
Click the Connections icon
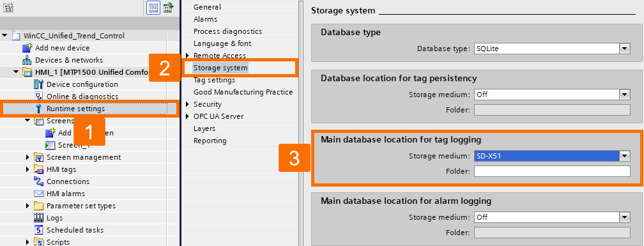click(38, 181)
